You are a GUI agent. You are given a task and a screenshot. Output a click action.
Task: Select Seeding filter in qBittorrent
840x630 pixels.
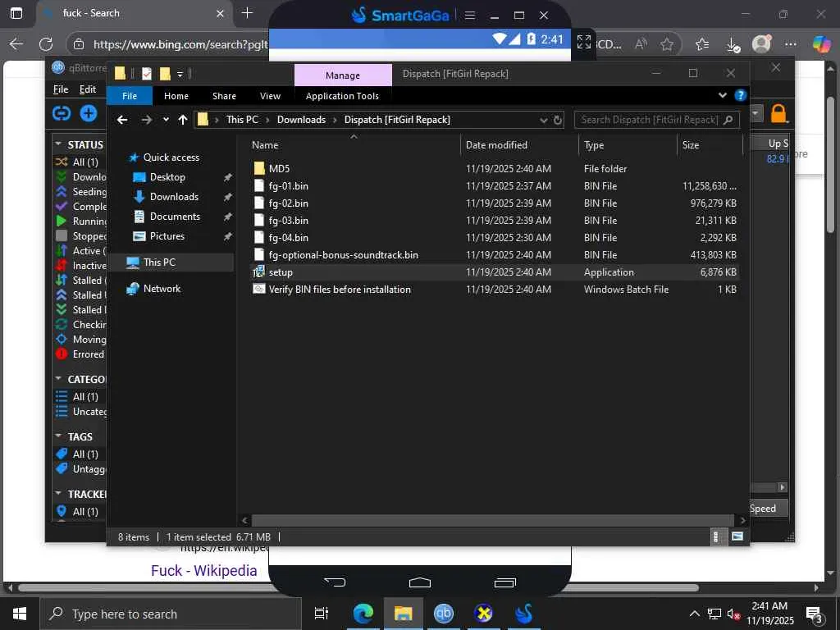(81, 192)
